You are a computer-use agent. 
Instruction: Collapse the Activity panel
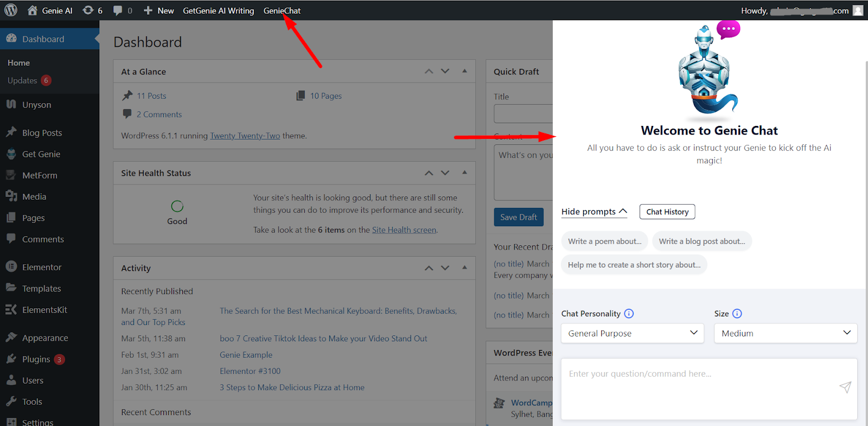464,268
